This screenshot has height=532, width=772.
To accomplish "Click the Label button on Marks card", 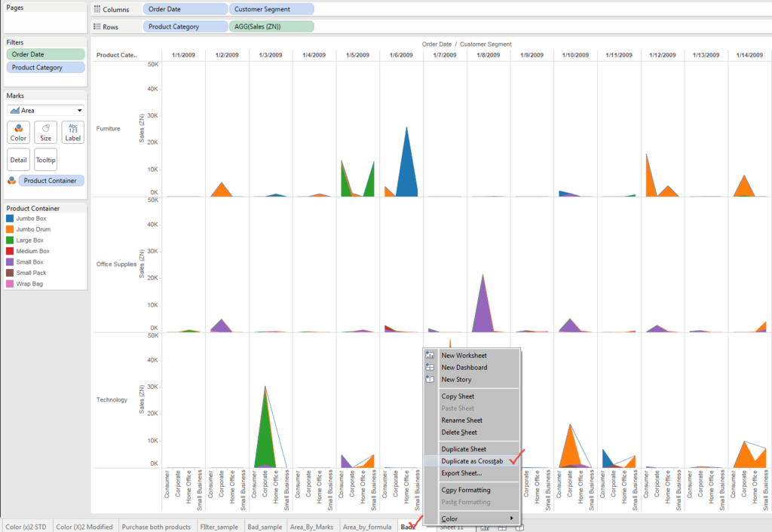I will (x=73, y=133).
